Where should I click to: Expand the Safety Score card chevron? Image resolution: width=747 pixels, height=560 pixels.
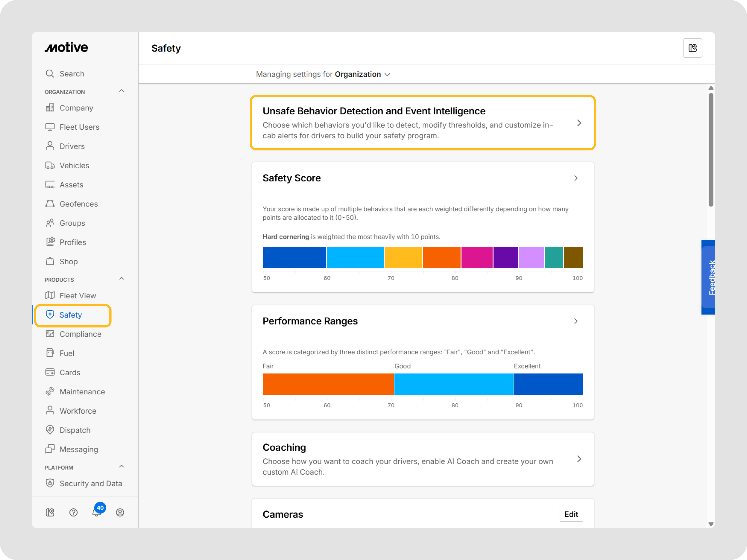[576, 178]
